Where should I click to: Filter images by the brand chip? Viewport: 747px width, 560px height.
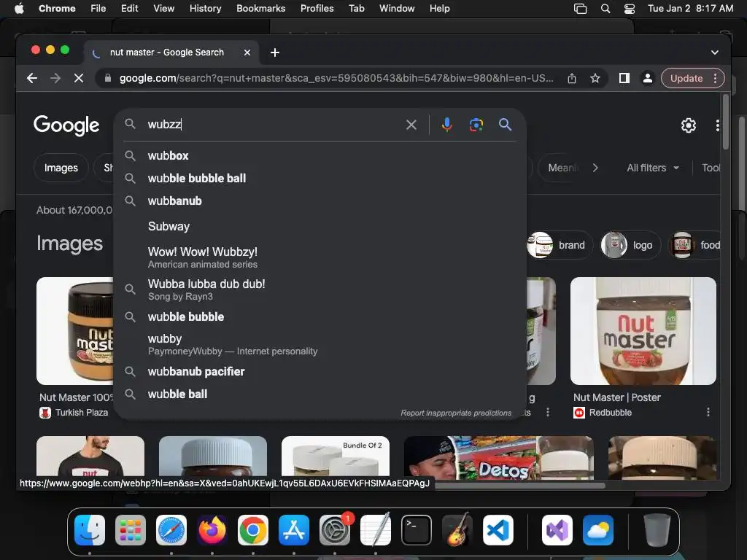pyautogui.click(x=560, y=245)
